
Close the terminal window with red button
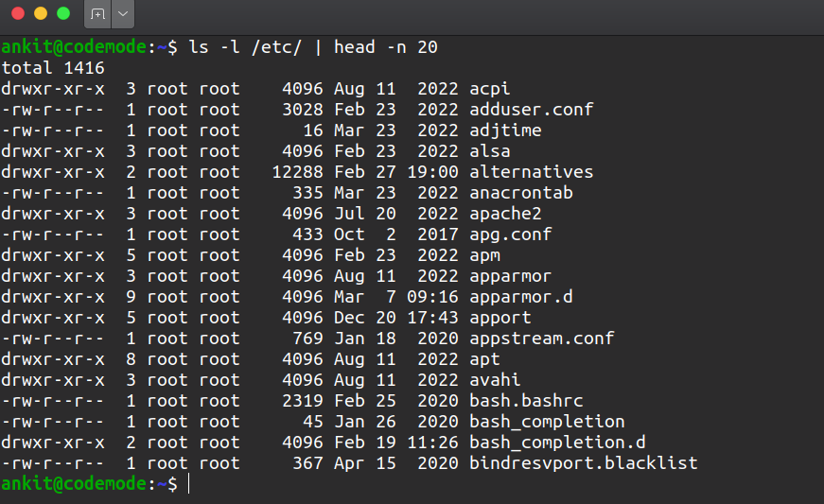18,13
